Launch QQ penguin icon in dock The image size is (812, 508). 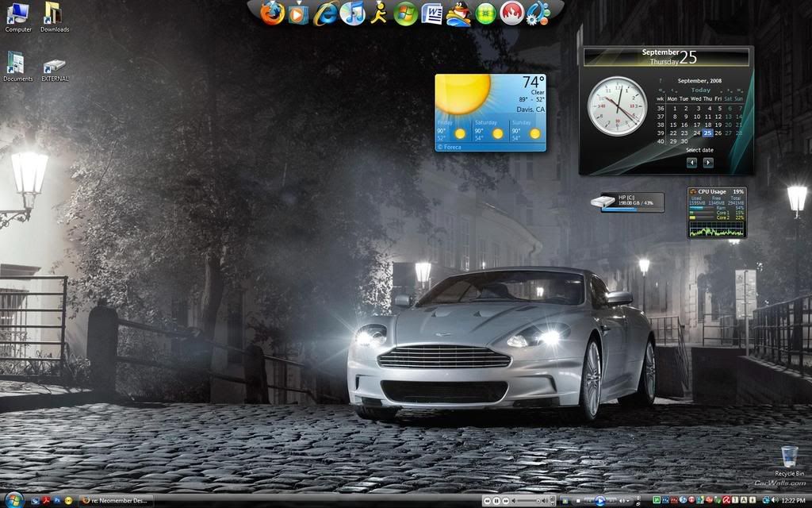458,13
